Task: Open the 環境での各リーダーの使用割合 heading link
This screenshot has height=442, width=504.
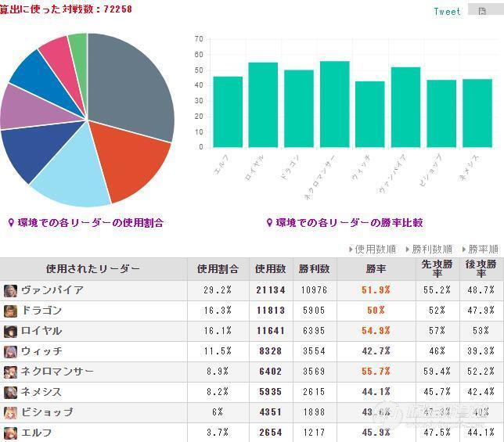Action: (86, 222)
